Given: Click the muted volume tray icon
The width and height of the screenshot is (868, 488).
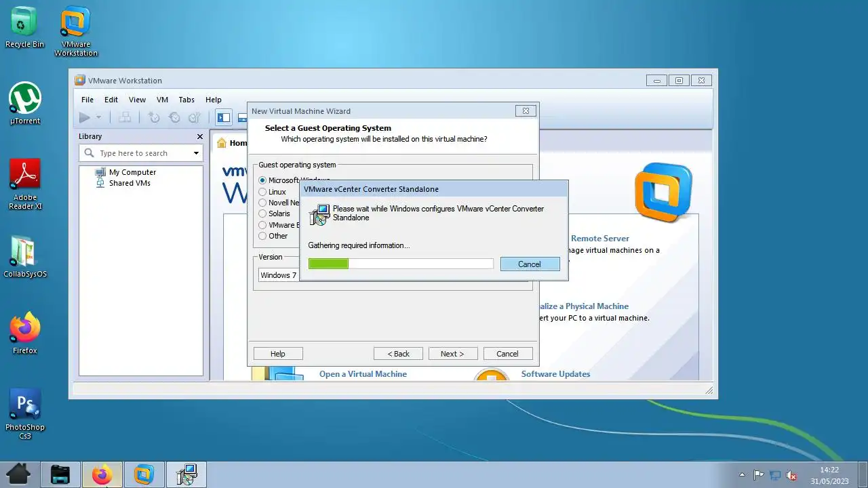Looking at the screenshot, I should (x=791, y=475).
